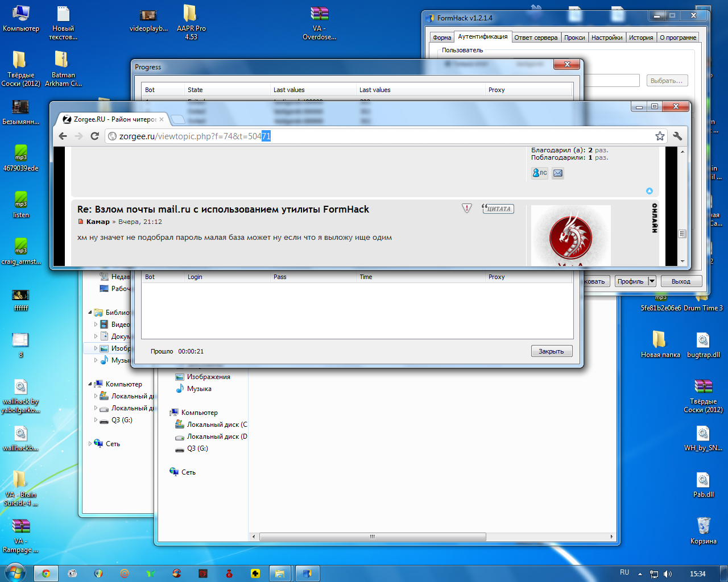This screenshot has height=582, width=728.
Task: Go back in the Zorgee browser window
Action: (63, 136)
